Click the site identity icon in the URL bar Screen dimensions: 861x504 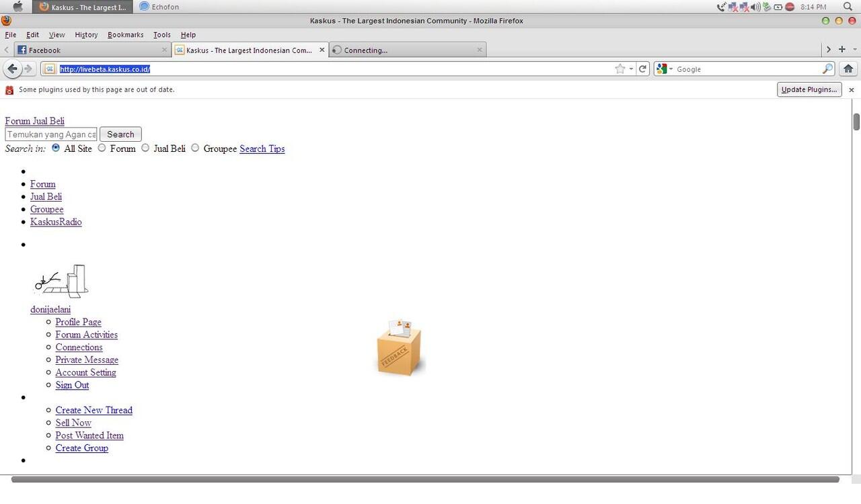49,69
